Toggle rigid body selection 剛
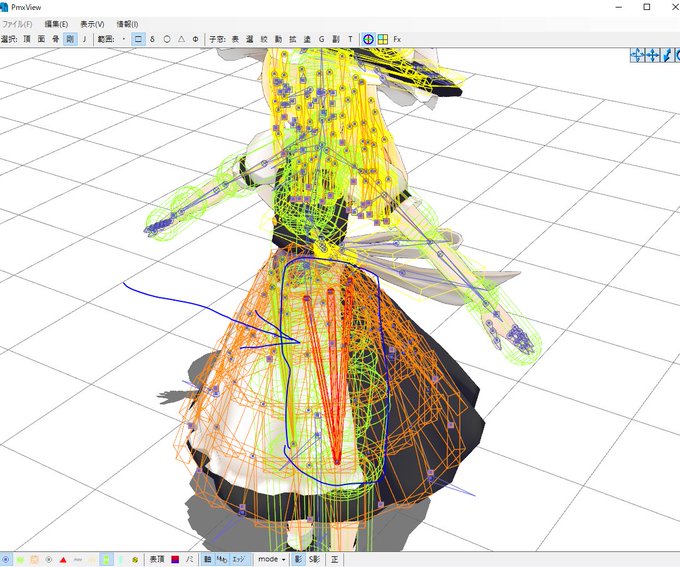 tap(70, 39)
